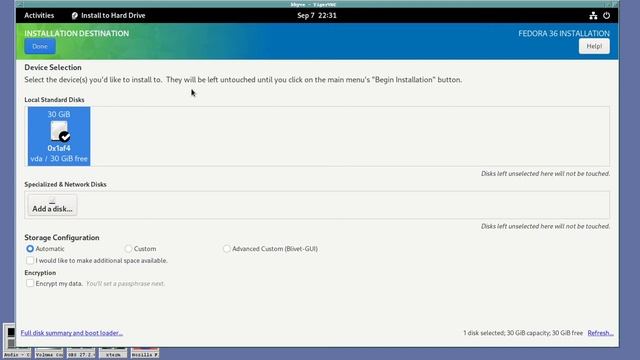
Task: Switch to the xterm taskbar item
Action: pos(113,353)
